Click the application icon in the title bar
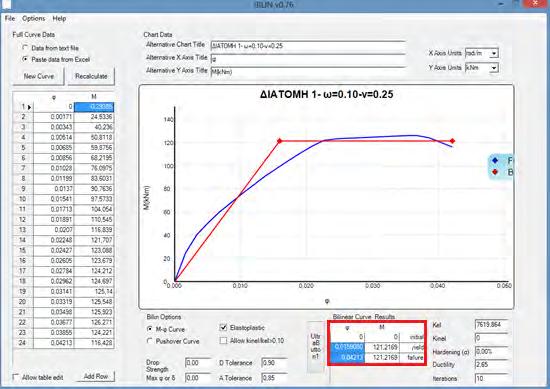The image size is (550, 389). click(5, 4)
